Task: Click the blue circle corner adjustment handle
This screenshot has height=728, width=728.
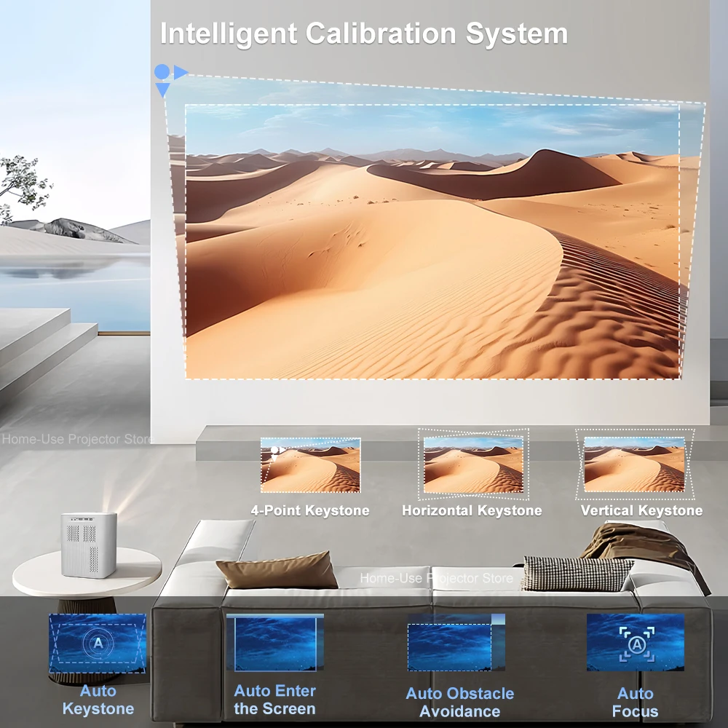Action: [162, 71]
